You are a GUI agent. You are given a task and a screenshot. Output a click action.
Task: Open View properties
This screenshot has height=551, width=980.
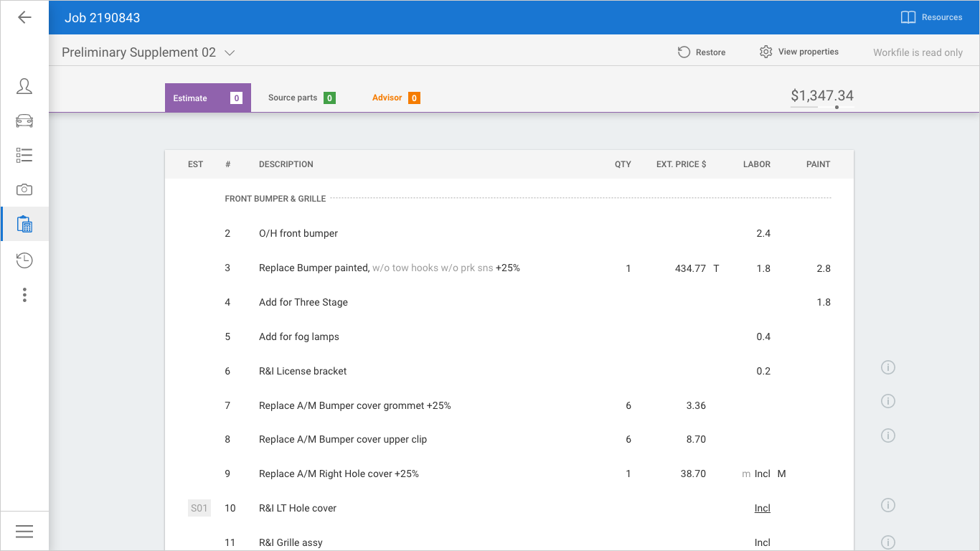(x=799, y=52)
